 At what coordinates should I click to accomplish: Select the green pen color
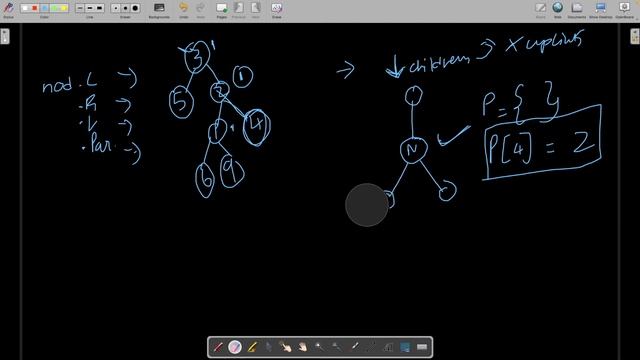point(54,8)
